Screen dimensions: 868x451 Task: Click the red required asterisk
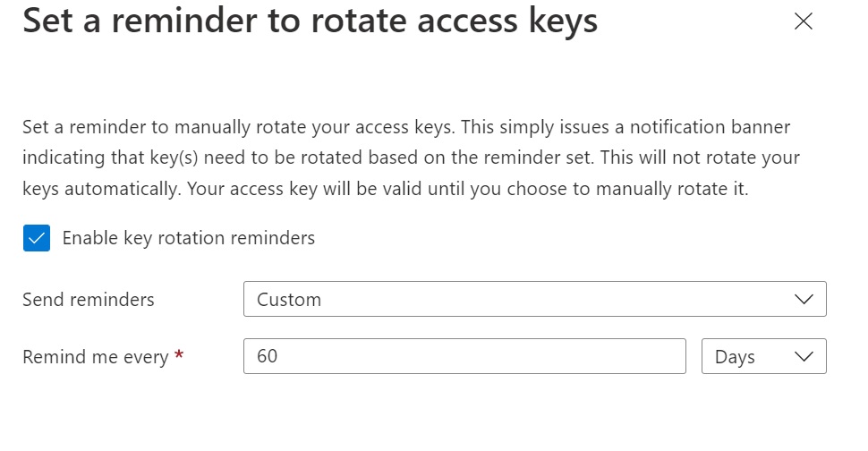pos(179,355)
